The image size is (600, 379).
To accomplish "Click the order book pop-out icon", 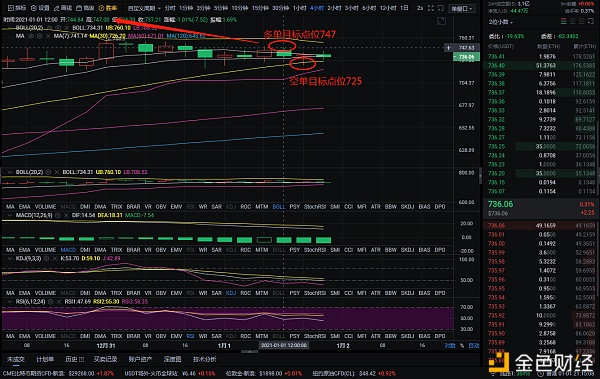I will (x=591, y=21).
